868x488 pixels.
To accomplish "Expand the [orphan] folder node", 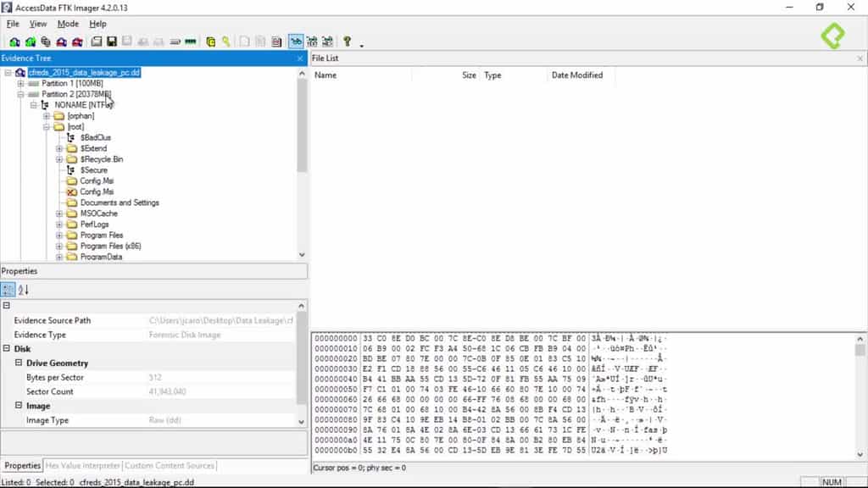I will coord(47,116).
